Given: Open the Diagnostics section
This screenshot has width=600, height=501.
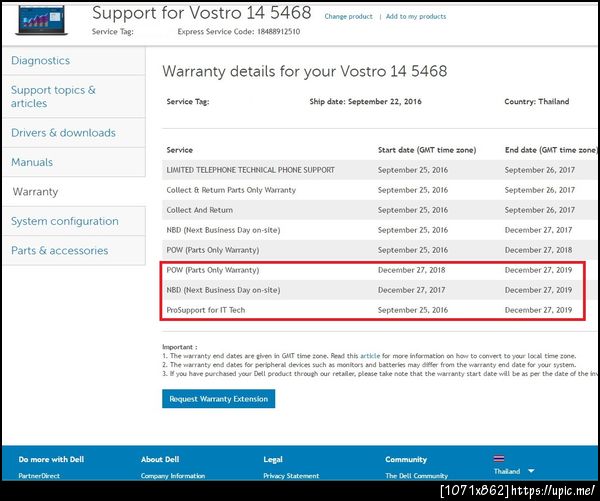Looking at the screenshot, I should 41,60.
